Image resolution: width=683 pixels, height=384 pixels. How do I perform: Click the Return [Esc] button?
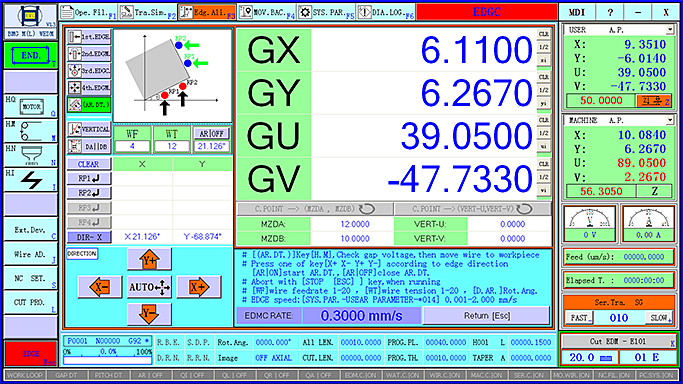point(487,316)
